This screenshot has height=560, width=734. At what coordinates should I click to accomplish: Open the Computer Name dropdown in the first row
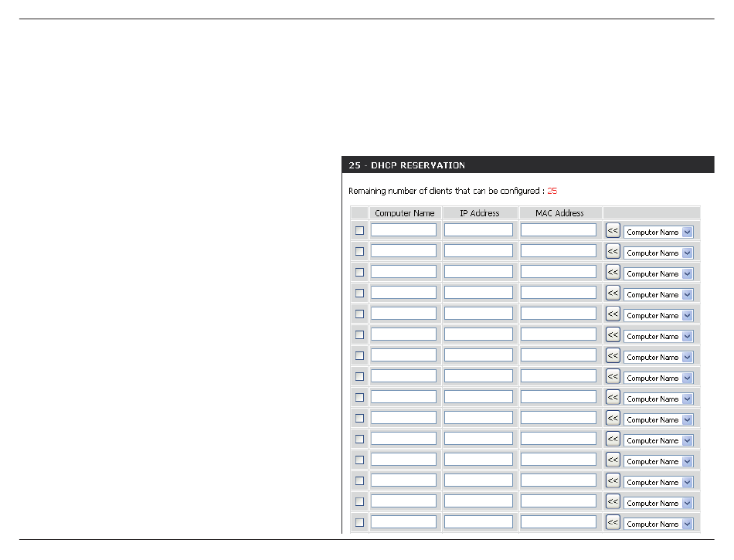tap(658, 232)
